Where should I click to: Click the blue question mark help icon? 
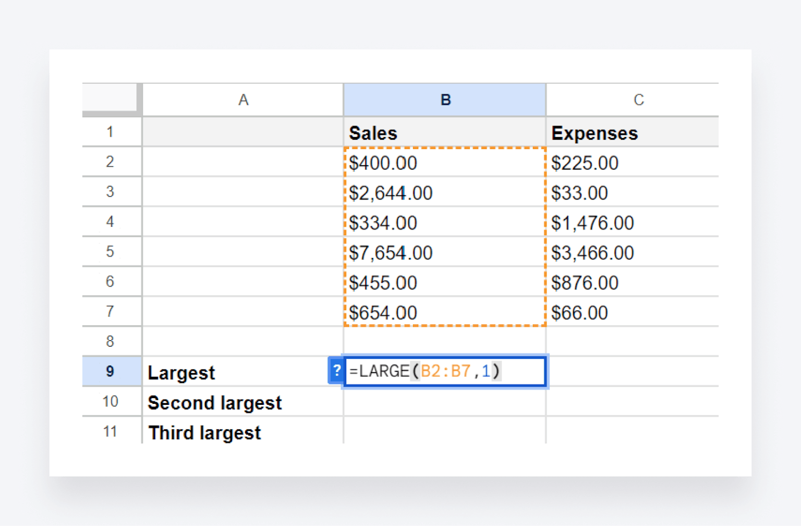point(337,371)
